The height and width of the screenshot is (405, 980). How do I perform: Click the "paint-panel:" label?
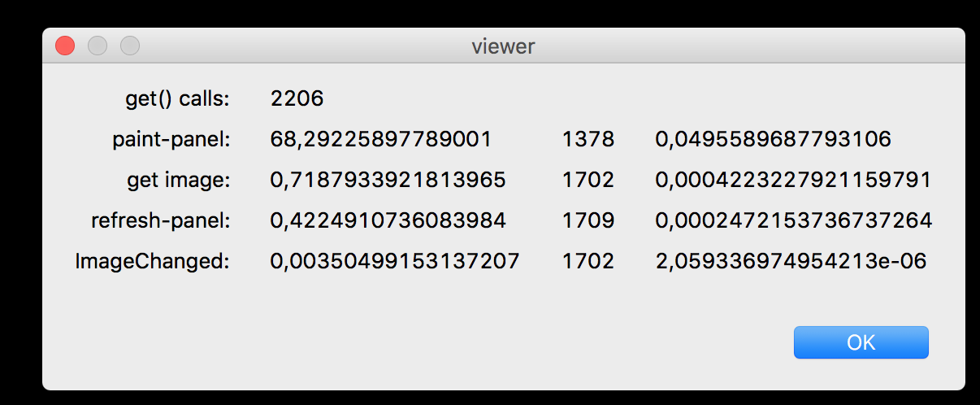point(171,140)
